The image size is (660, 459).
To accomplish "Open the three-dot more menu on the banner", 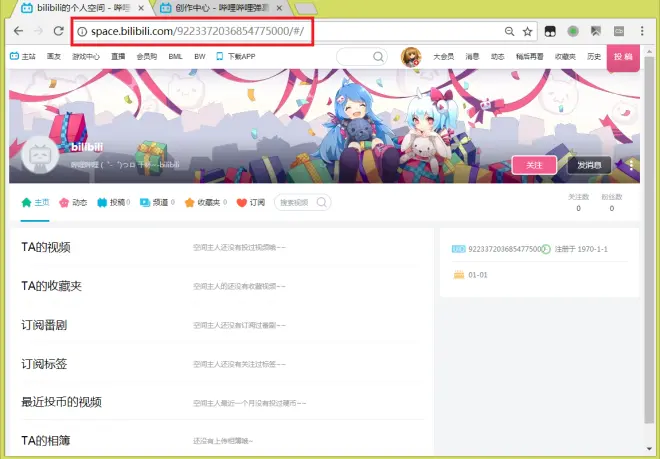I will click(631, 165).
